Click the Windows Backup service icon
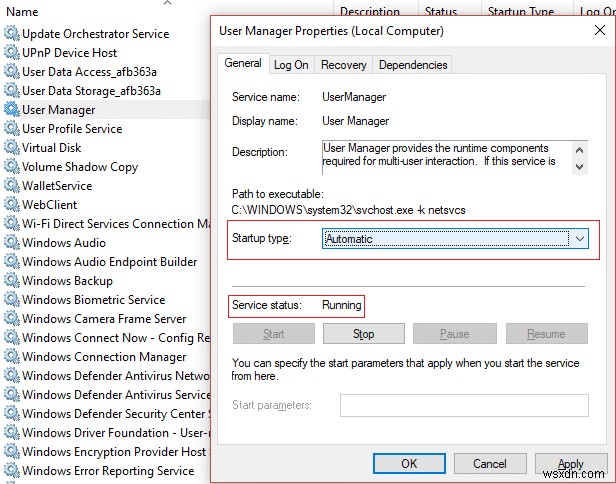 pos(12,281)
